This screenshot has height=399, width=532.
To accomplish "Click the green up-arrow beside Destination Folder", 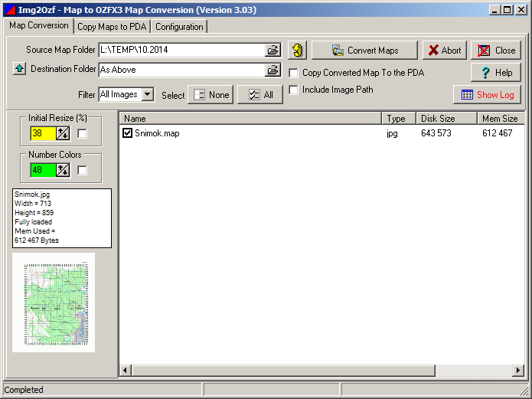I will click(x=19, y=70).
